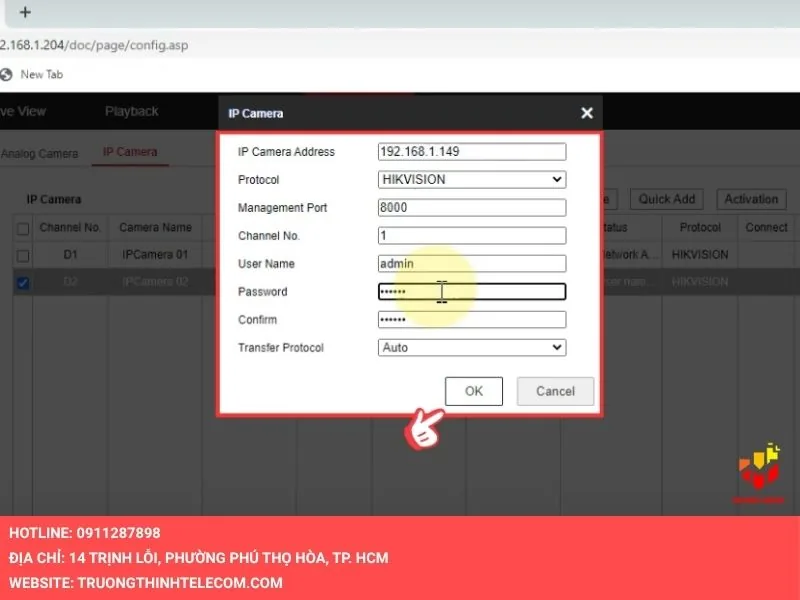Click the IP Camera Address field

coord(472,152)
